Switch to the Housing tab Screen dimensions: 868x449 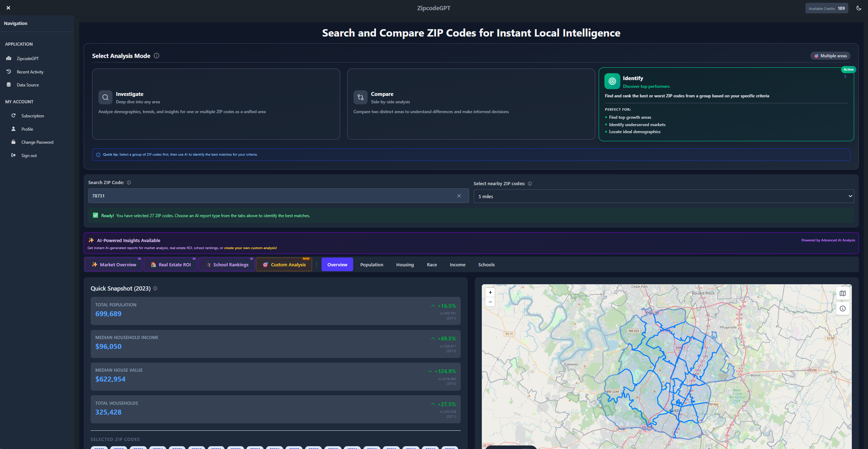405,265
